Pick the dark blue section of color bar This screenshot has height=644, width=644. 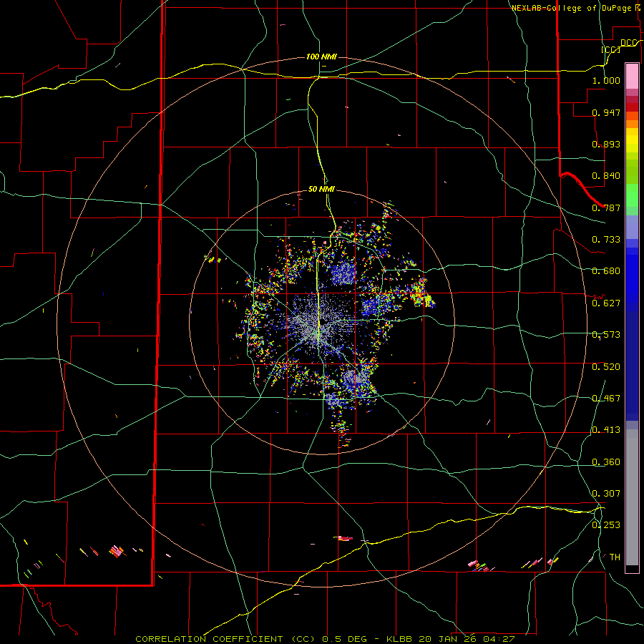pos(632,366)
